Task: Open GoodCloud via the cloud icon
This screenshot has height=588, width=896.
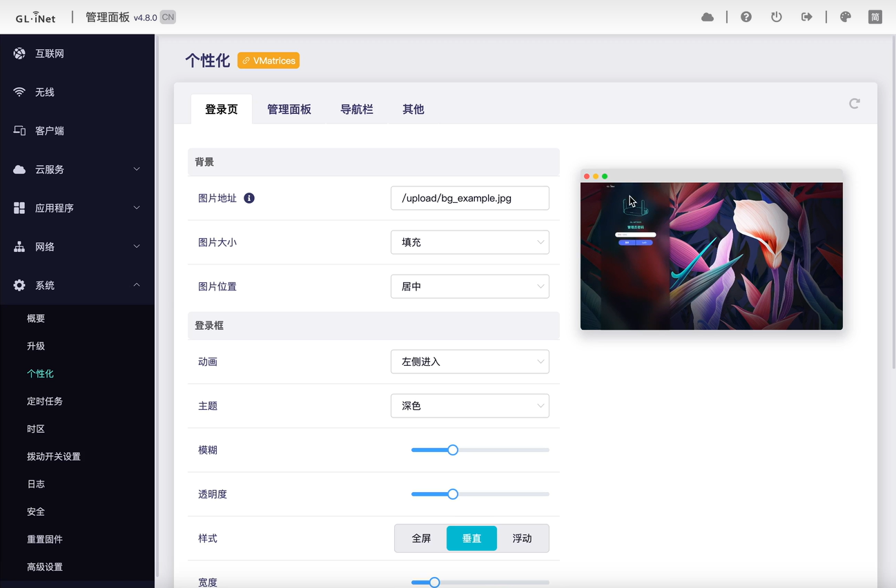Action: click(708, 16)
